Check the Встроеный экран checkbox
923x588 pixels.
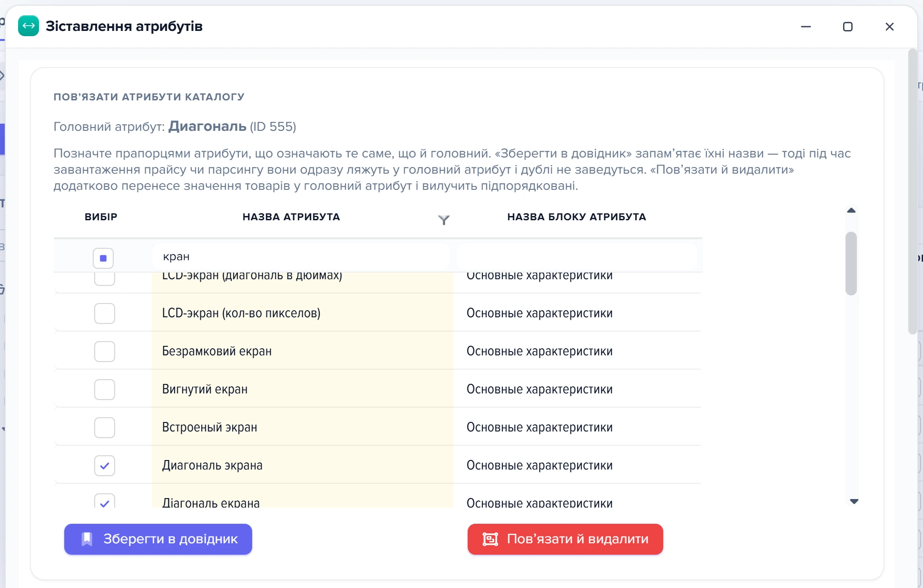click(x=105, y=428)
